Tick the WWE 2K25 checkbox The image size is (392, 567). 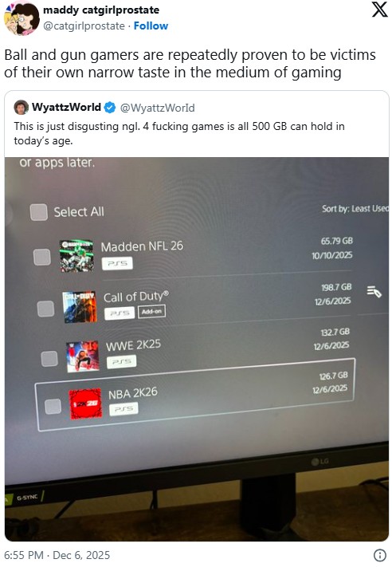click(49, 359)
